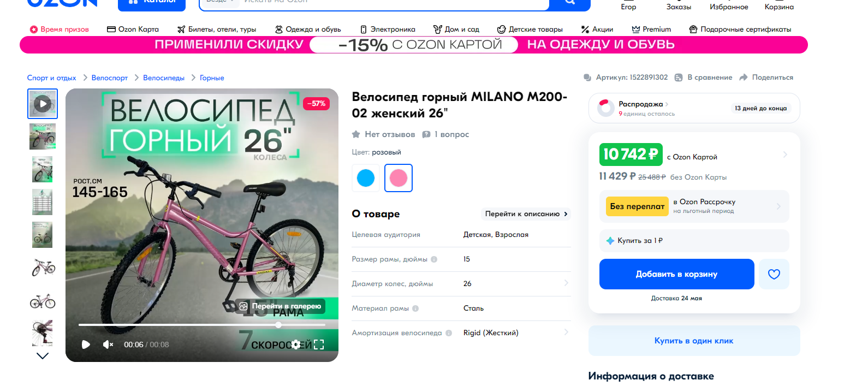Click 'Добавить в корзину' button
868x386 pixels.
pyautogui.click(x=676, y=274)
